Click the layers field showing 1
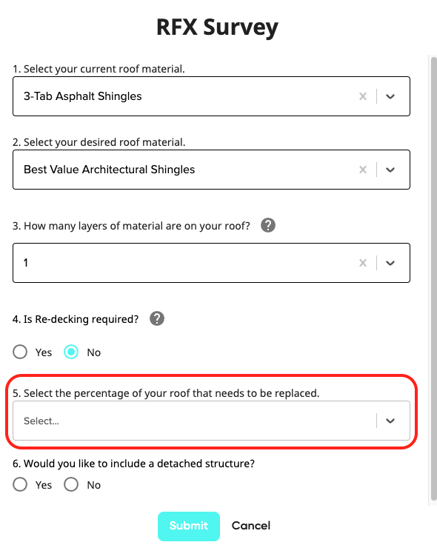Image resolution: width=437 pixels, height=545 pixels. tap(211, 263)
